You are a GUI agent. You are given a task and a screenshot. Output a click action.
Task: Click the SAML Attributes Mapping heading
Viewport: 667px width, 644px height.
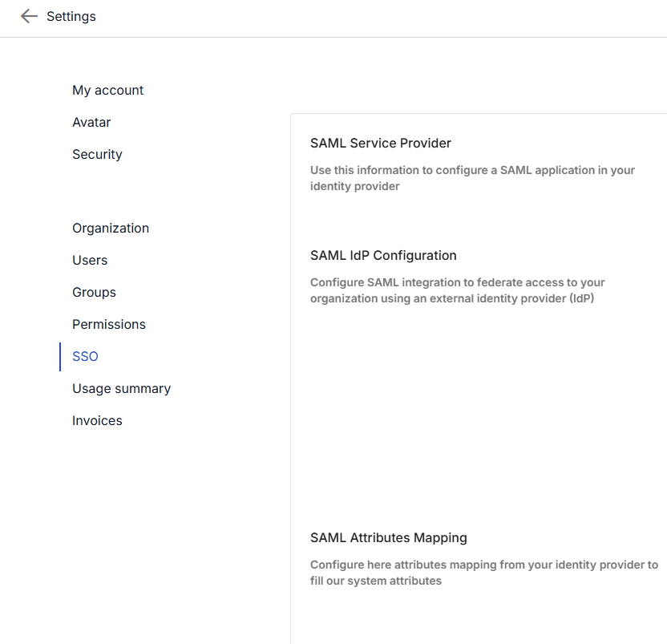point(389,538)
